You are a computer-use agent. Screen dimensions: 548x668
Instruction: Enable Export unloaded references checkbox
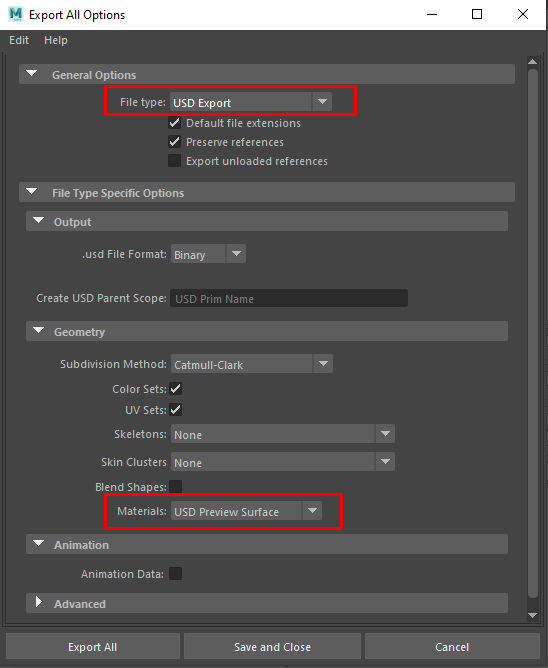coord(174,161)
